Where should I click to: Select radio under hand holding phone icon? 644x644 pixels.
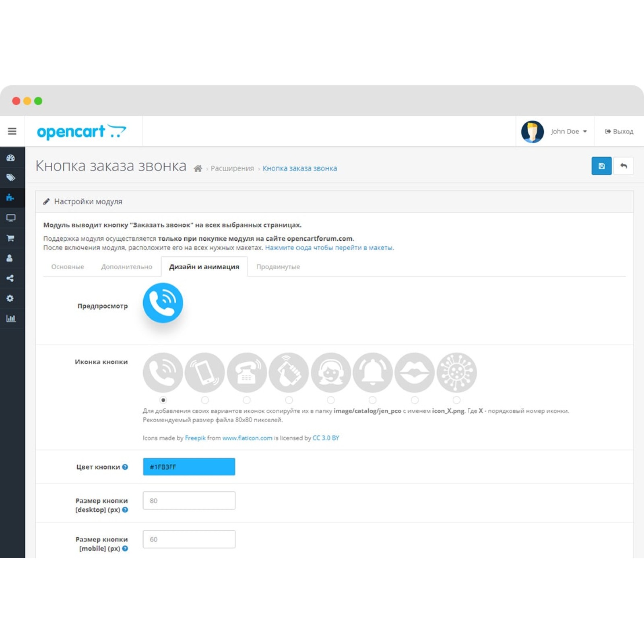point(289,400)
